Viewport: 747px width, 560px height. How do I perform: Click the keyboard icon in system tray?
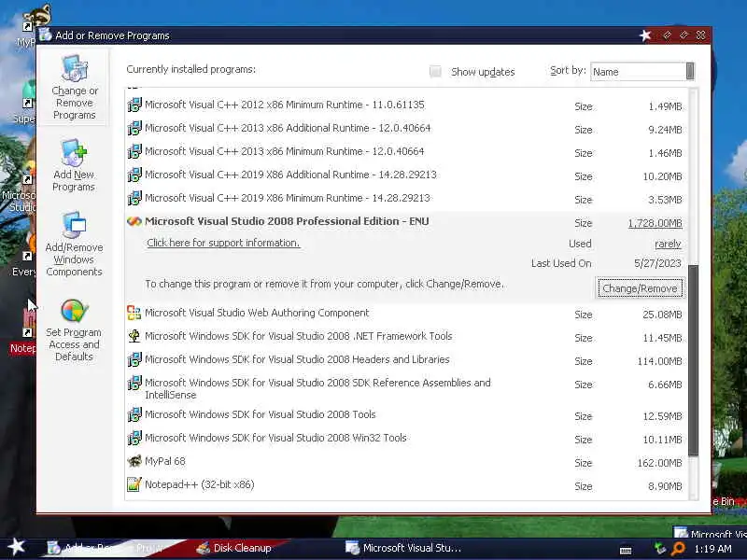(626, 550)
